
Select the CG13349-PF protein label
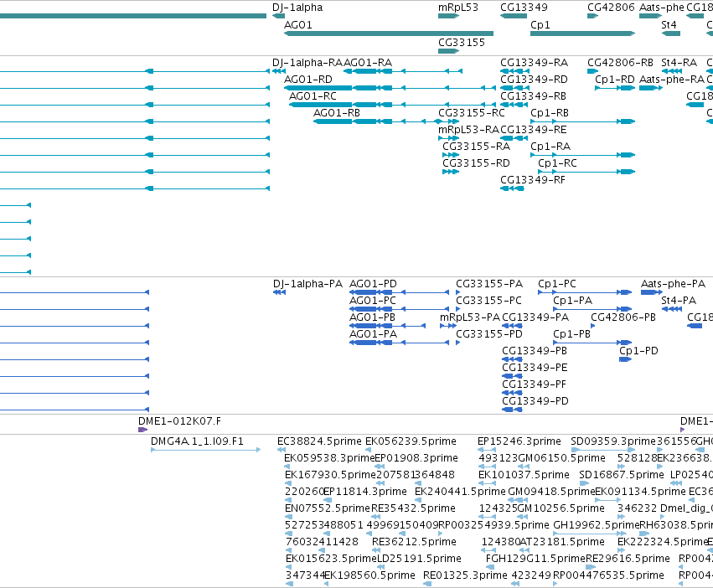535,384
